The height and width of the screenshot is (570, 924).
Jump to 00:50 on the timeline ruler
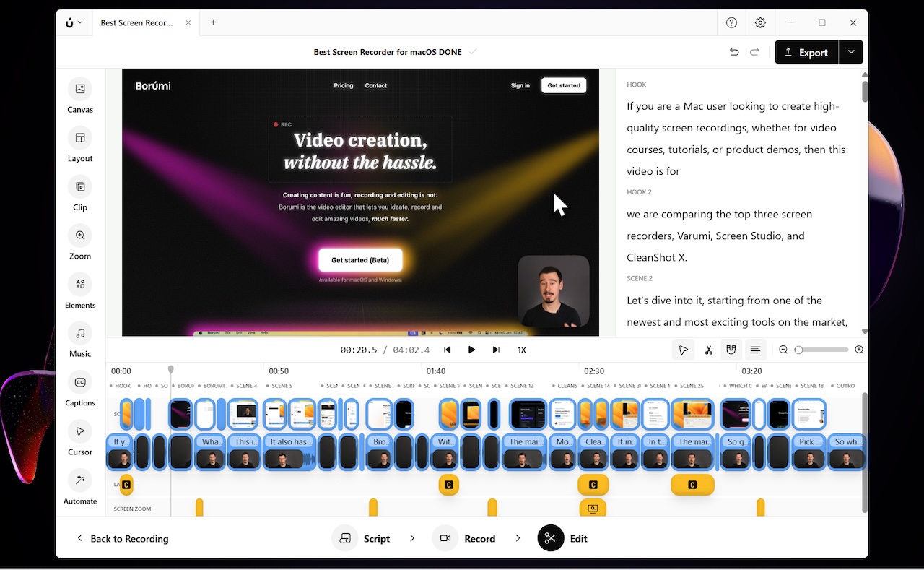(x=279, y=371)
